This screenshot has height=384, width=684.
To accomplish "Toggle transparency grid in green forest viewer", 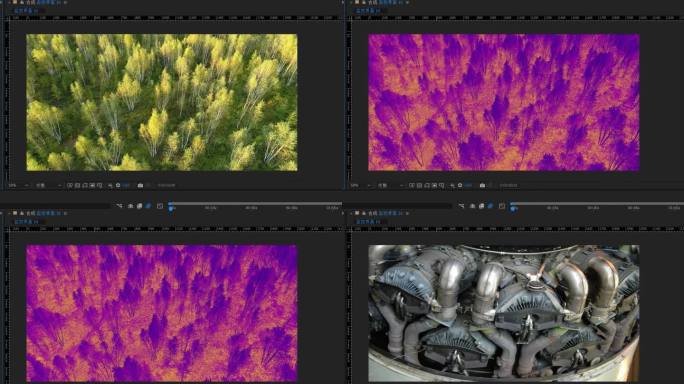I will [x=77, y=185].
